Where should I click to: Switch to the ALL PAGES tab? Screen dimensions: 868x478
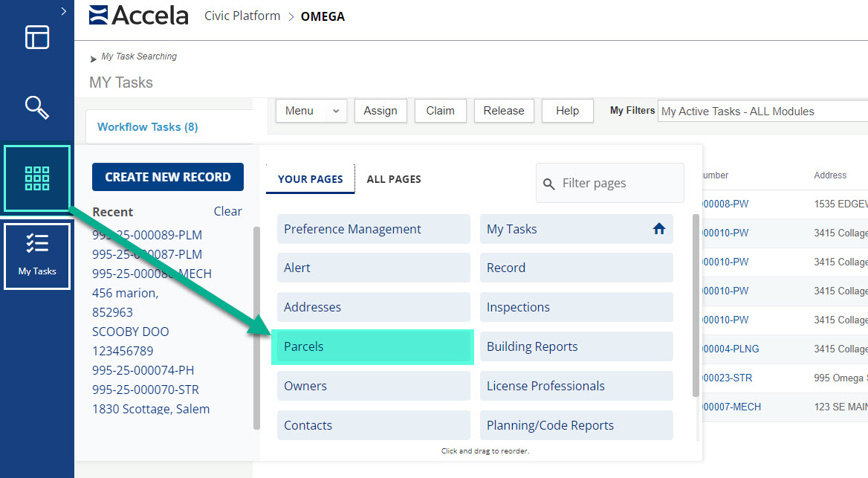point(394,179)
